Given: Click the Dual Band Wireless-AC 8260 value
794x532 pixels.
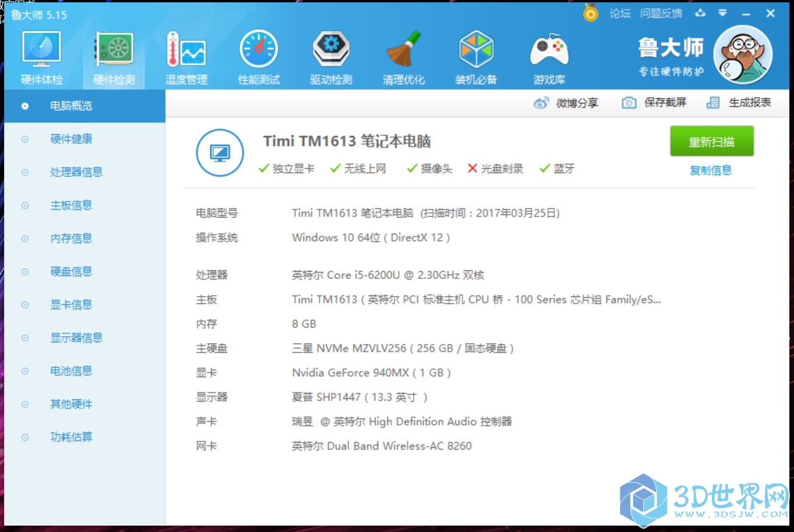Looking at the screenshot, I should coord(382,446).
